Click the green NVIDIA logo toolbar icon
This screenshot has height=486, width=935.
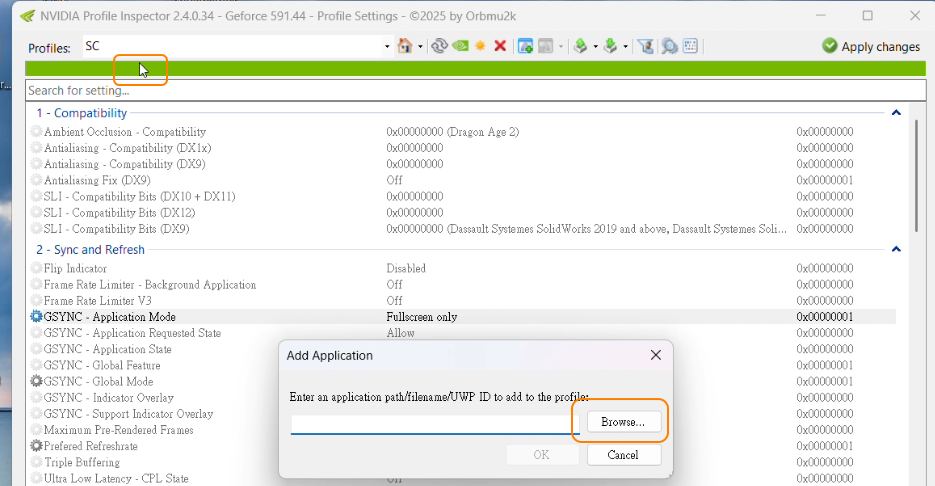point(459,46)
